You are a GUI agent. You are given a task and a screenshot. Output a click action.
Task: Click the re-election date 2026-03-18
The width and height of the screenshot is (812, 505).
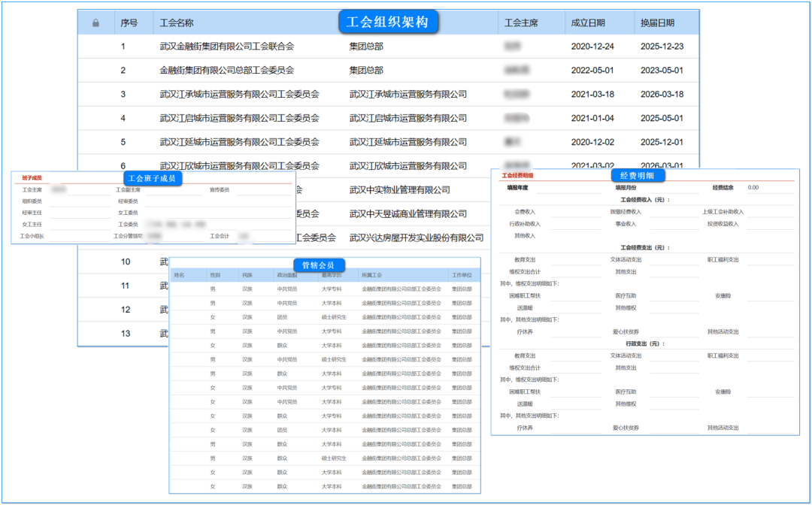[x=662, y=94]
